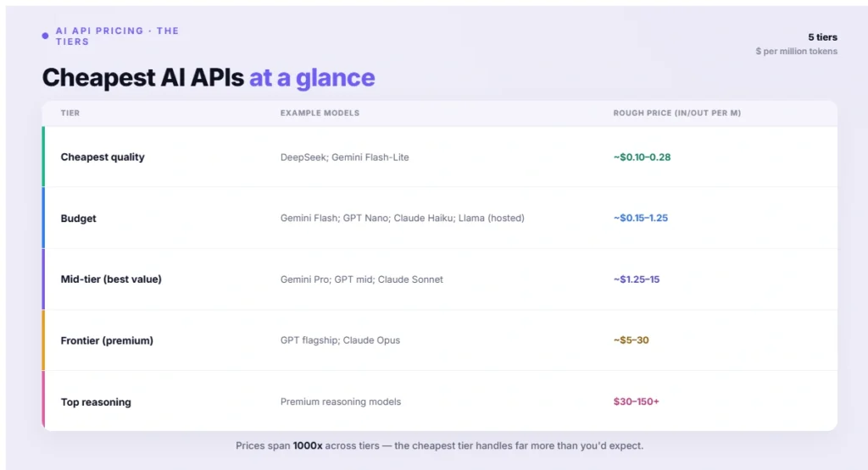The width and height of the screenshot is (868, 470).
Task: Click the '5 tiers' text
Action: [822, 37]
